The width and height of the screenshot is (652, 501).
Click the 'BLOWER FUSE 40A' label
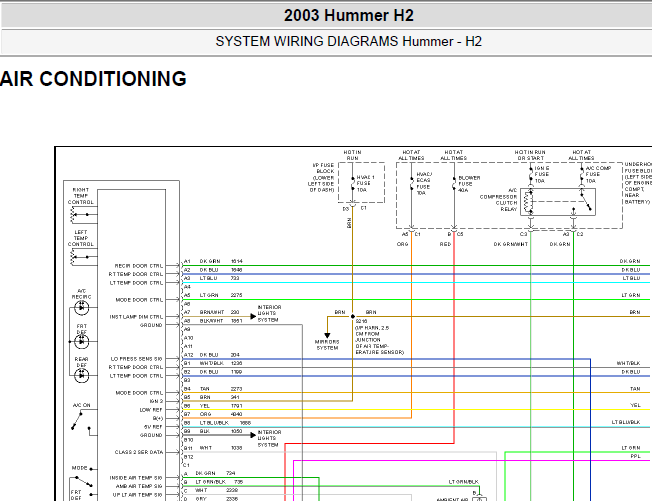point(469,184)
